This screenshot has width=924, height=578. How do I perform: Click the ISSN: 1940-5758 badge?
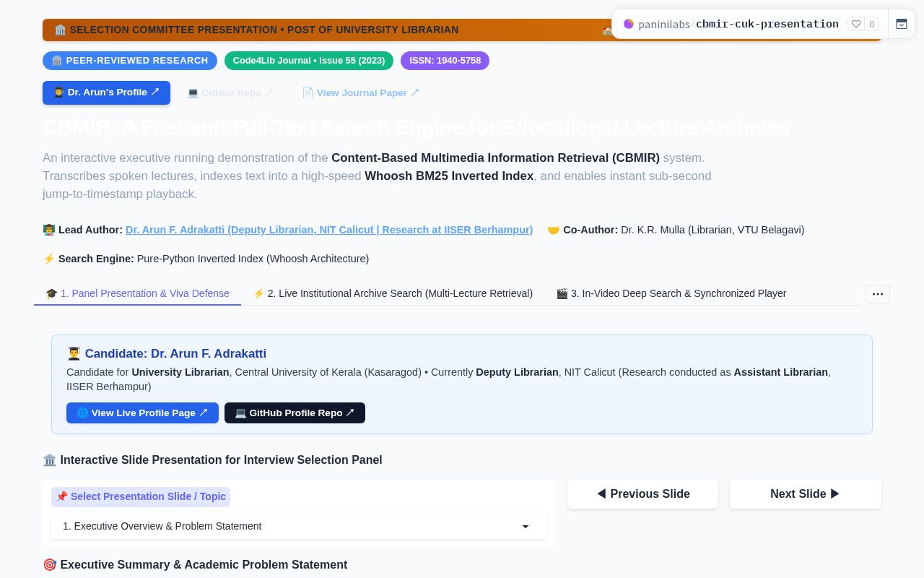(x=445, y=61)
